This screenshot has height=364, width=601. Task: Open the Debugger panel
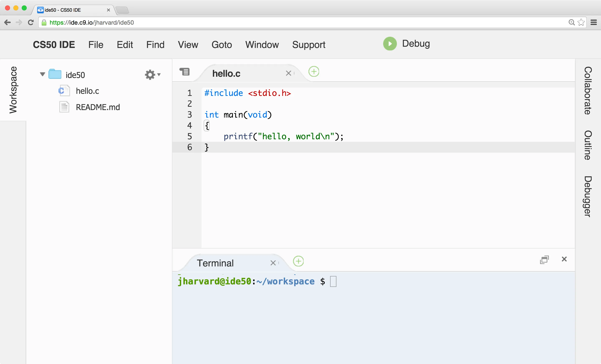coord(588,193)
